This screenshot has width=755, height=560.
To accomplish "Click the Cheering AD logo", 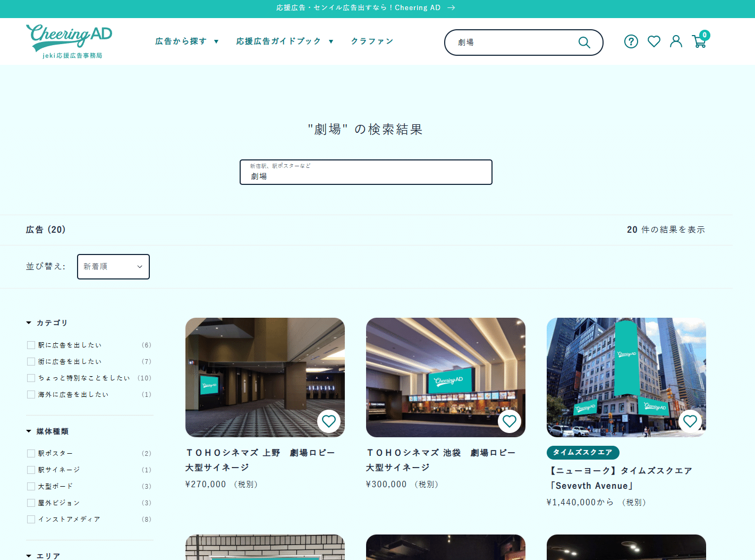I will [69, 41].
